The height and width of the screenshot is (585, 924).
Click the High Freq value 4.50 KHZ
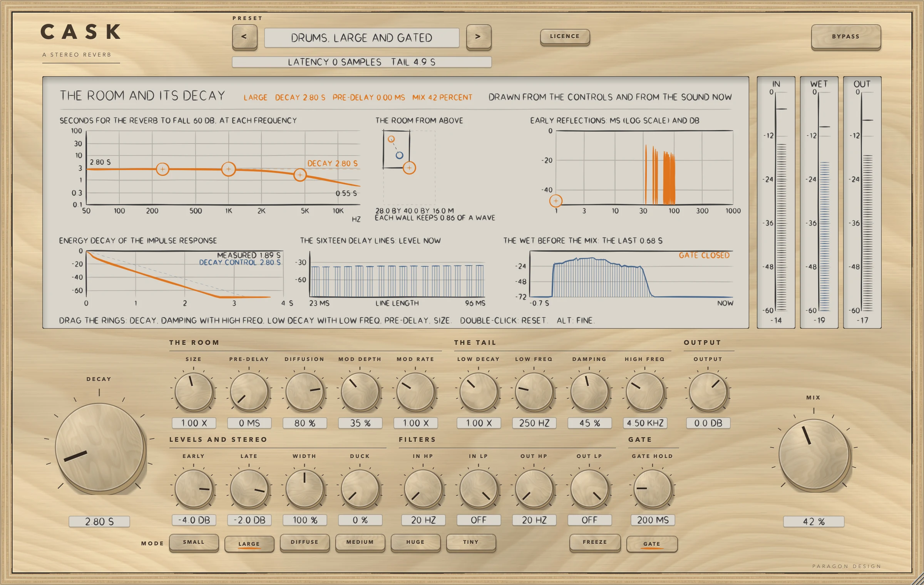click(645, 423)
